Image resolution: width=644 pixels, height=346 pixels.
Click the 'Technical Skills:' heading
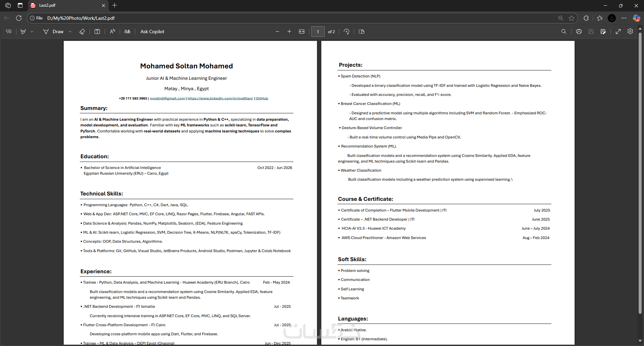pyautogui.click(x=102, y=193)
